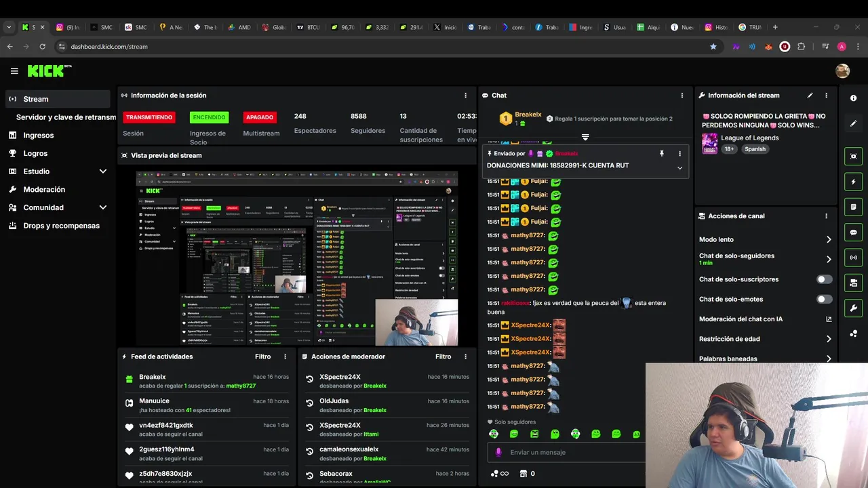
Task: Click the Spanish language tag
Action: 755,149
